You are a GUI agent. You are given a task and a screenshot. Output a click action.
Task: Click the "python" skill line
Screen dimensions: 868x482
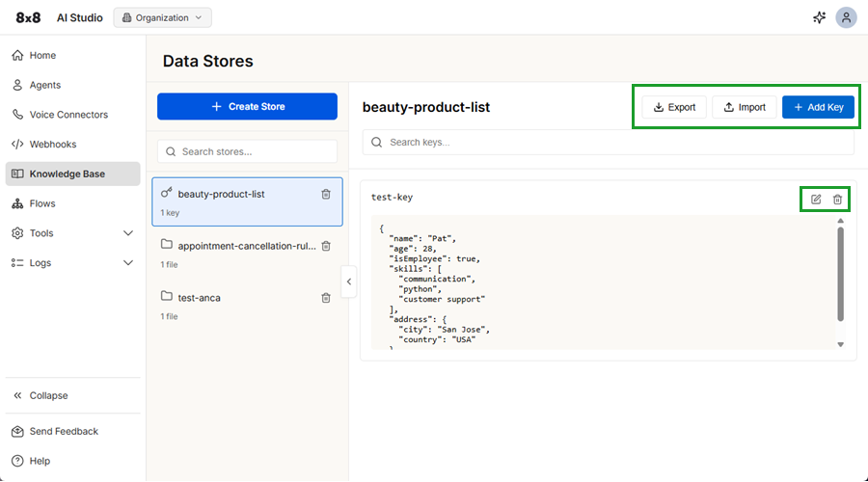pyautogui.click(x=420, y=289)
